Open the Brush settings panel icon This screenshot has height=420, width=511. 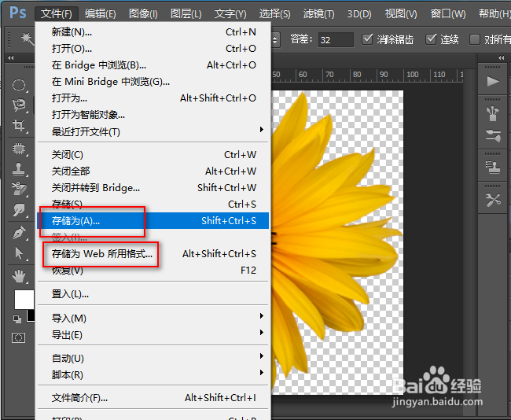point(493,135)
